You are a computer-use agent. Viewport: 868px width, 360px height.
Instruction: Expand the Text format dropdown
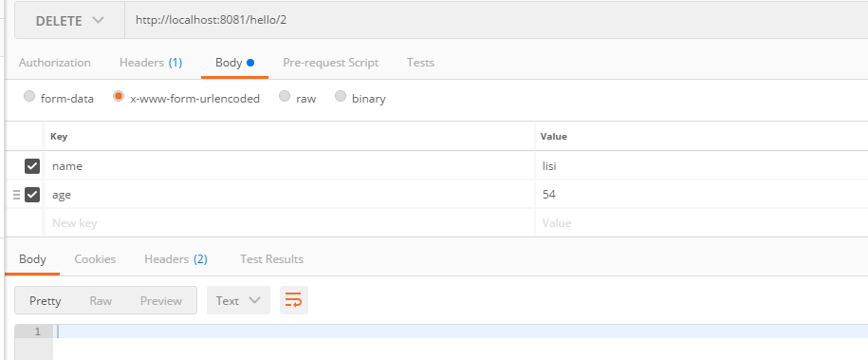click(238, 300)
